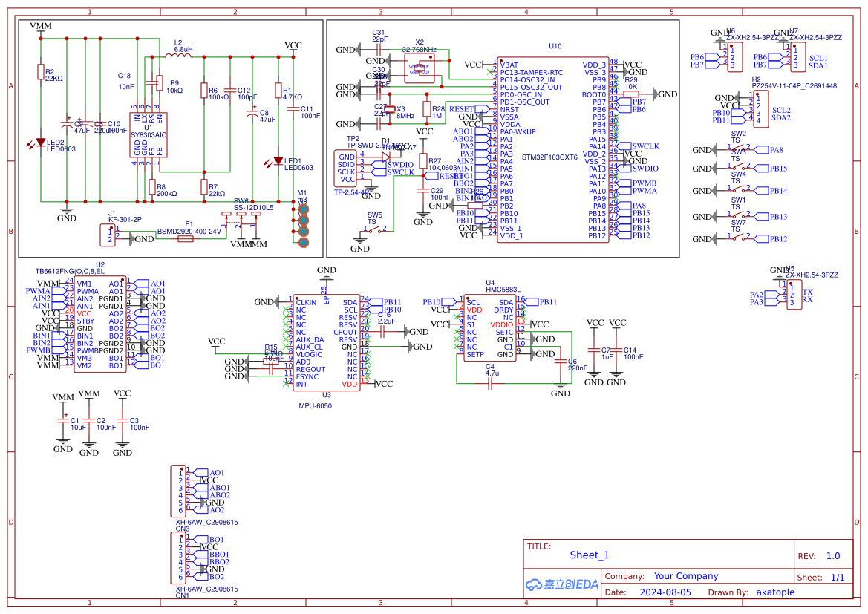Select the TX label beside U5
This screenshot has width=868, height=614.
pyautogui.click(x=807, y=292)
